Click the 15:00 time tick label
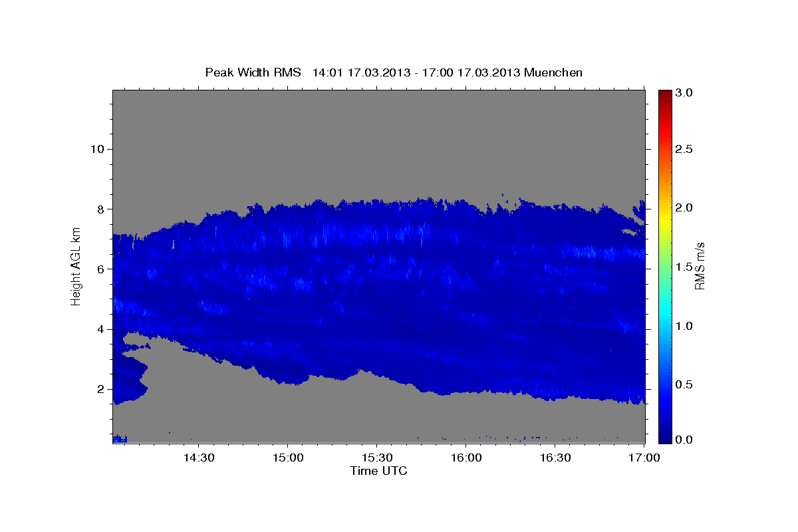The image size is (798, 532). 288,458
